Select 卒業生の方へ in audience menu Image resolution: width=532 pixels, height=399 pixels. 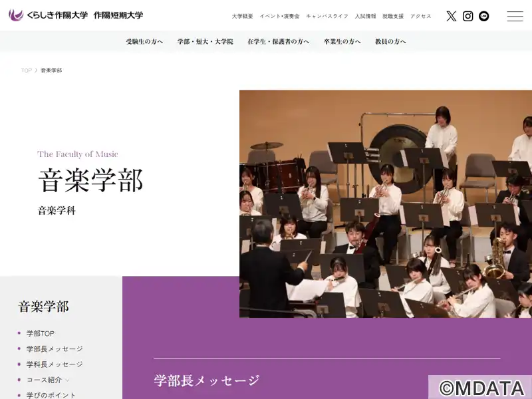(342, 41)
